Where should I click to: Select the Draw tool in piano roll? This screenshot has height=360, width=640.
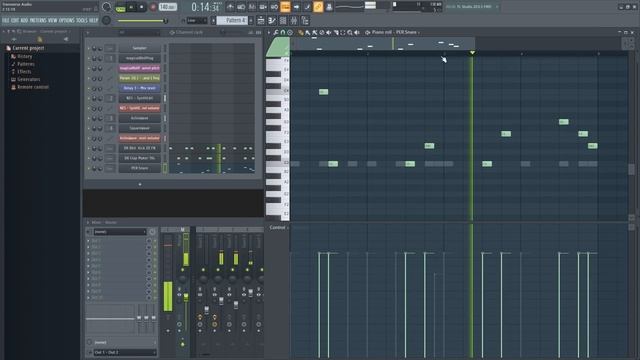click(300, 32)
